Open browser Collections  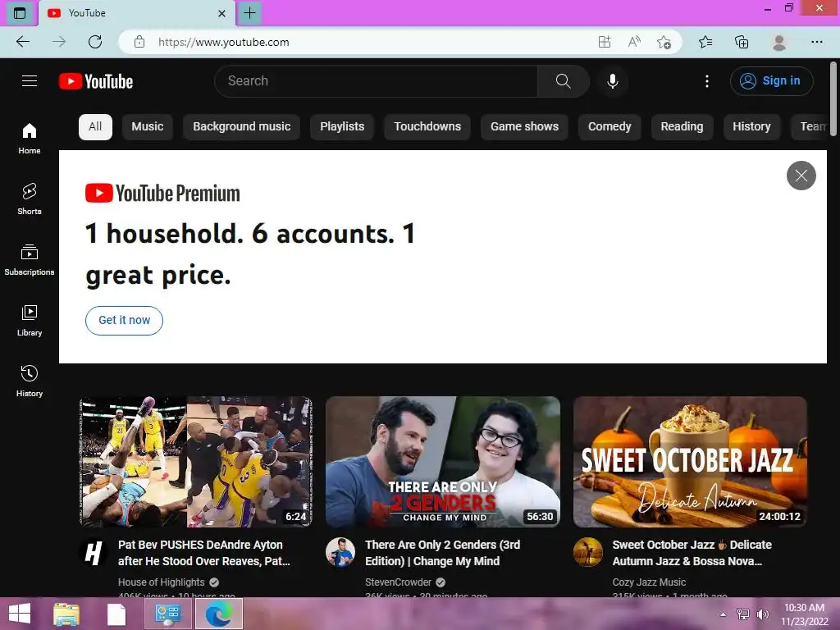click(742, 42)
